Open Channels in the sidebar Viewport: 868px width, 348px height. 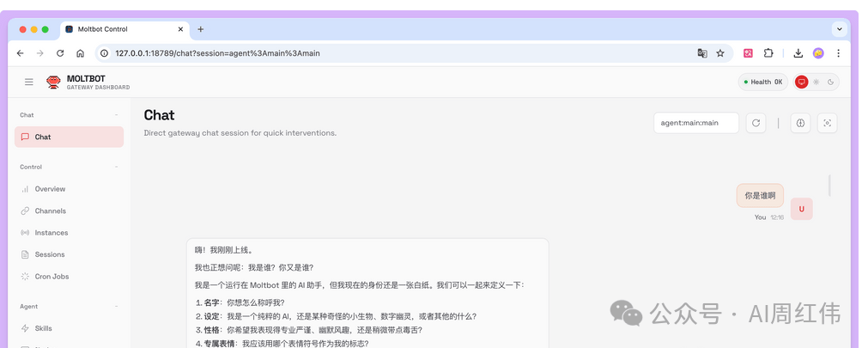(50, 211)
